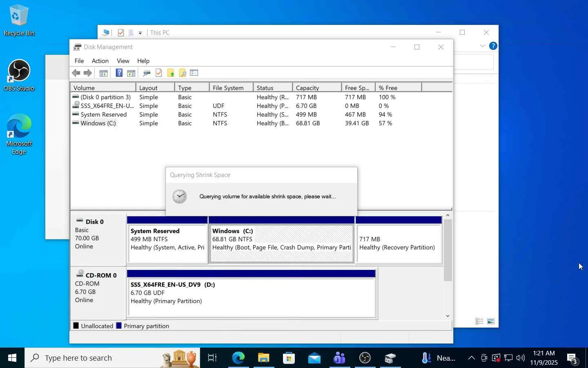This screenshot has width=588, height=368.
Task: Click the Forward arrow toolbar icon
Action: pyautogui.click(x=88, y=73)
